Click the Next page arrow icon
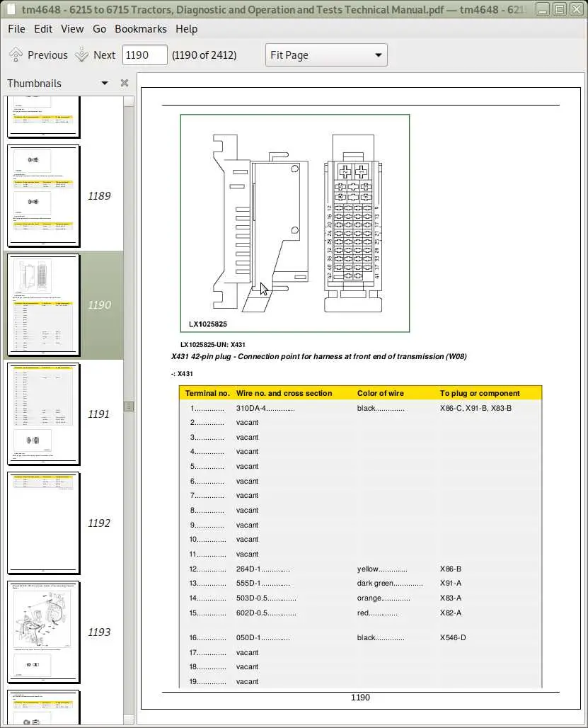Image resolution: width=588 pixels, height=728 pixels. click(x=81, y=55)
